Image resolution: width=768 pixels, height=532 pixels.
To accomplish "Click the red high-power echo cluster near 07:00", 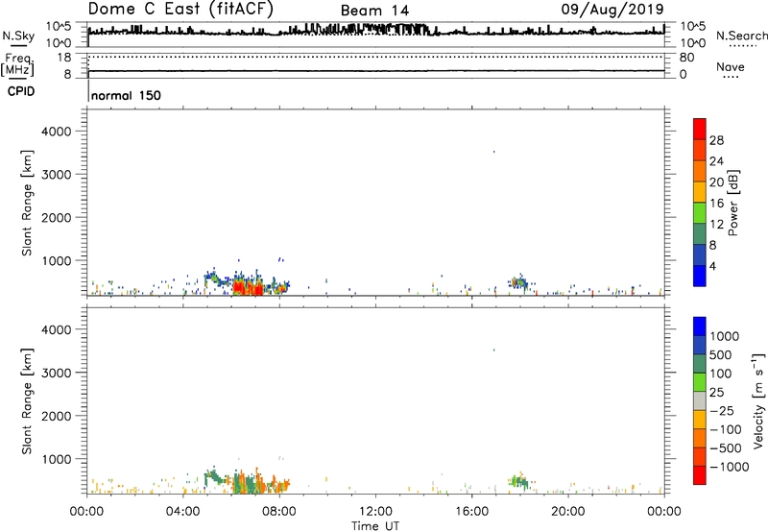I will coord(248,287).
